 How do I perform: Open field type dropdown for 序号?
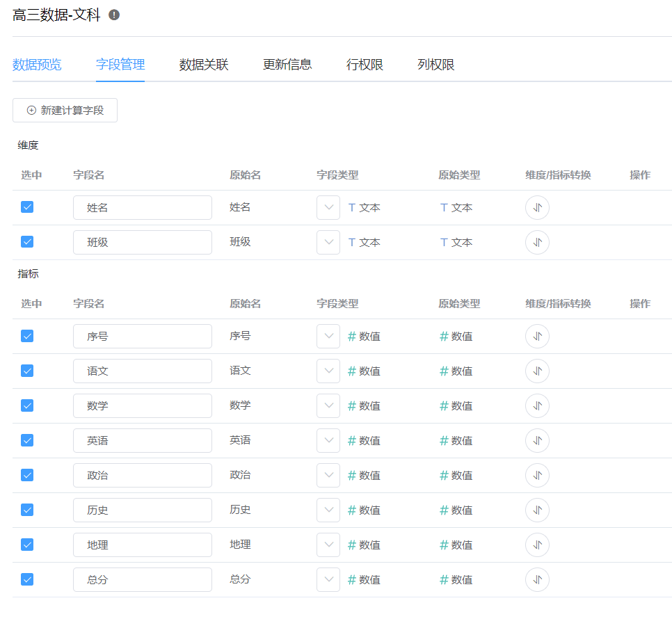tap(328, 337)
